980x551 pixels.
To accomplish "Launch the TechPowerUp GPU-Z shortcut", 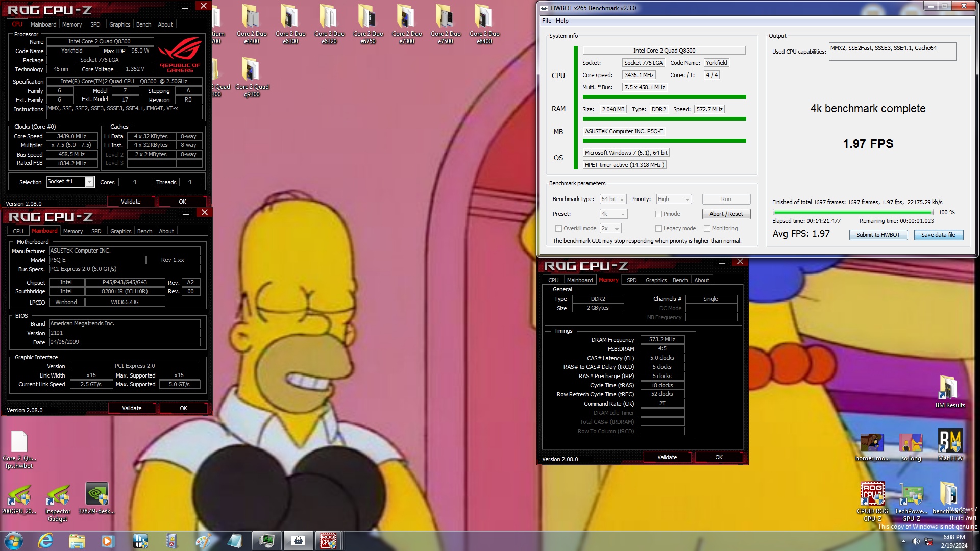I will click(911, 502).
